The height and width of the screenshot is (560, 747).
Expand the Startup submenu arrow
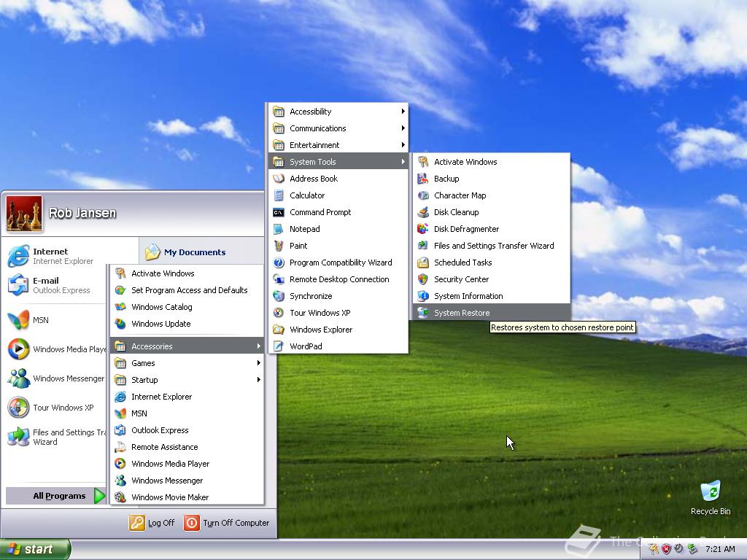[x=259, y=379]
